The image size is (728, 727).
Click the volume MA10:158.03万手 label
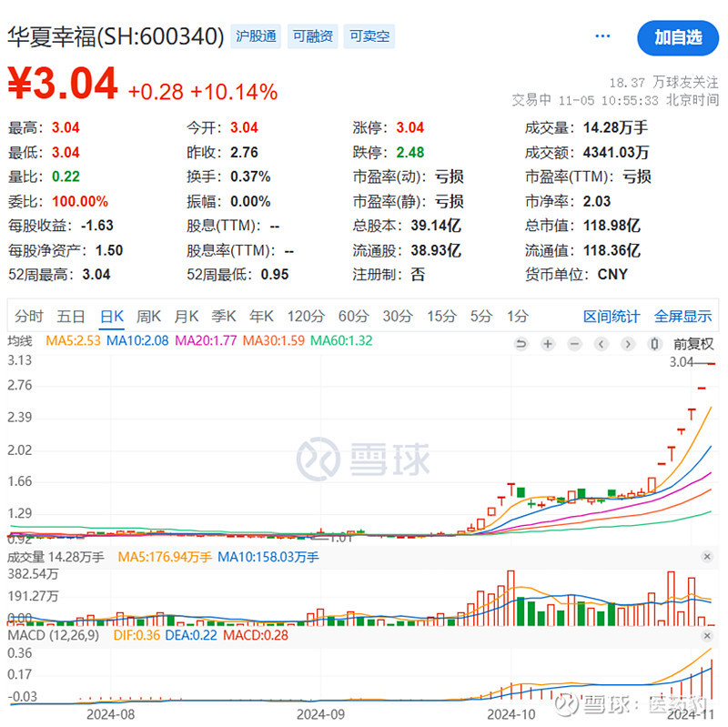coord(268,557)
